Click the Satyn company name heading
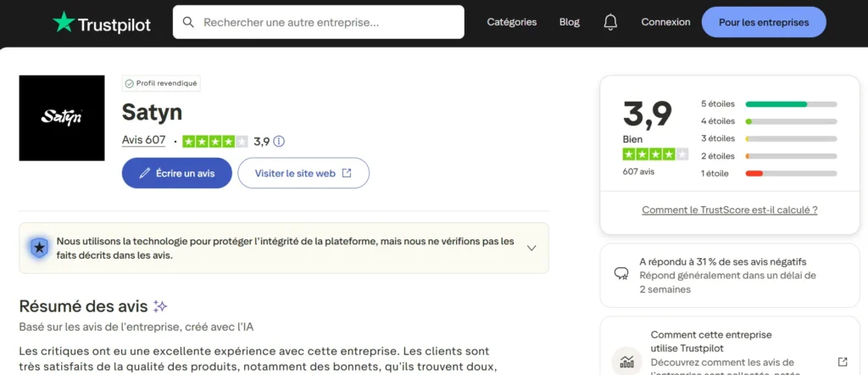Screen dimensions: 868x375 152,113
